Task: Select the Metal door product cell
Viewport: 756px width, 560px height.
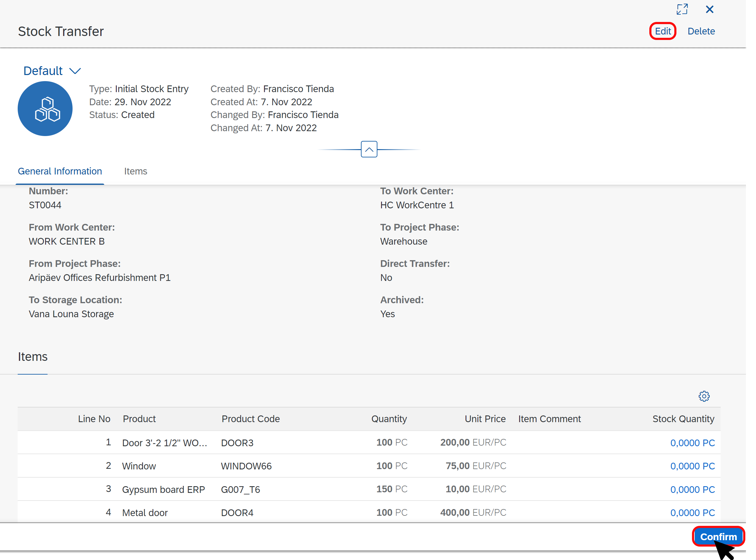Action: tap(144, 513)
